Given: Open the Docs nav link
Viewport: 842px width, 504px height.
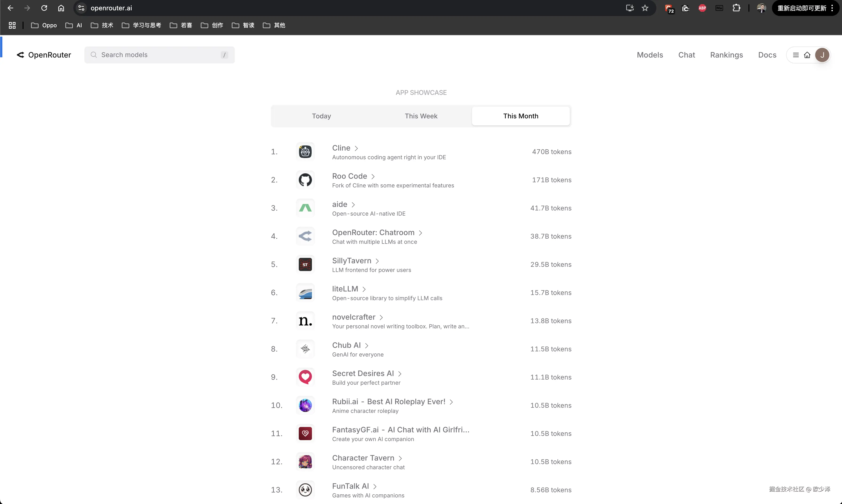Looking at the screenshot, I should [767, 55].
